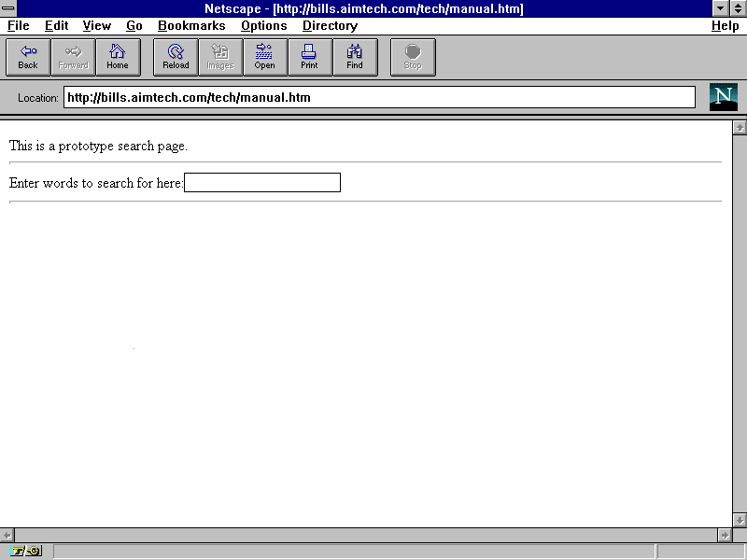Click the search words input field
The height and width of the screenshot is (560, 747).
pyautogui.click(x=262, y=183)
